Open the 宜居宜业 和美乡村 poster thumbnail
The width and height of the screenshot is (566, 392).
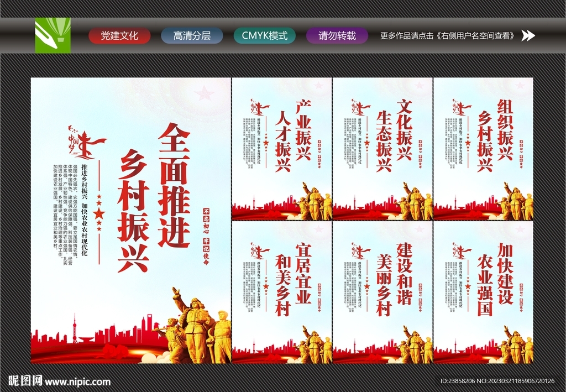pos(282,292)
